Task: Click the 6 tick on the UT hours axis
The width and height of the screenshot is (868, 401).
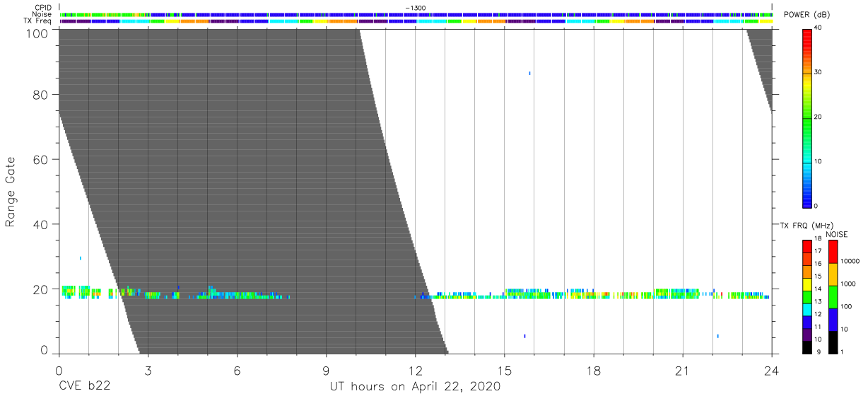Action: point(237,371)
